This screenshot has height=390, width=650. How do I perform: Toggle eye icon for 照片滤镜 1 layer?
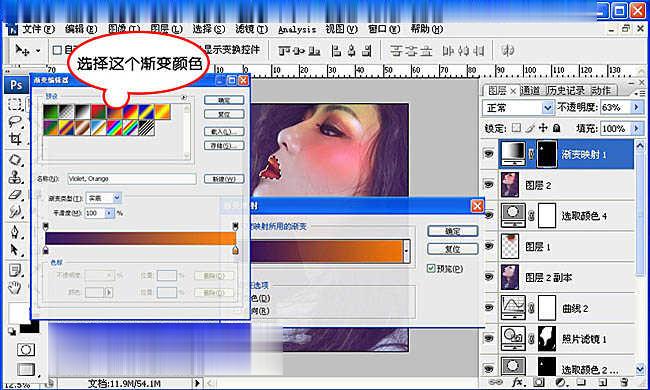(489, 338)
